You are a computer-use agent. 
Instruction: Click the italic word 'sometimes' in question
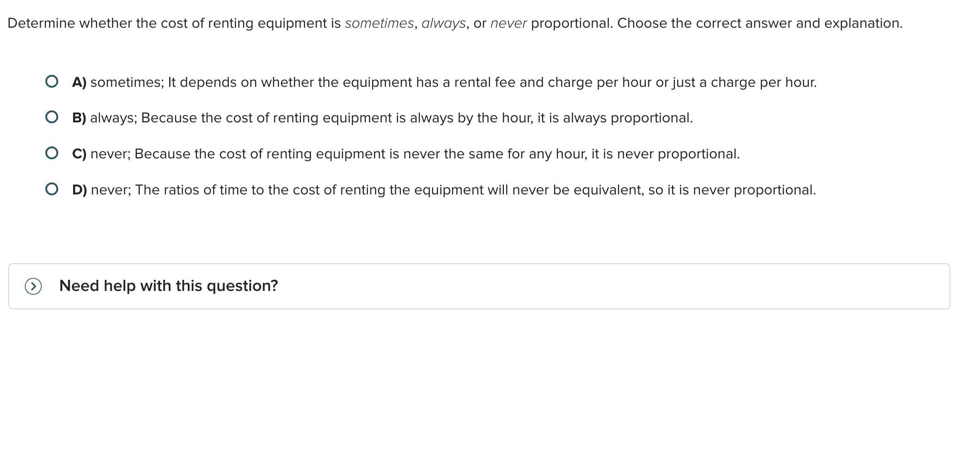[380, 23]
